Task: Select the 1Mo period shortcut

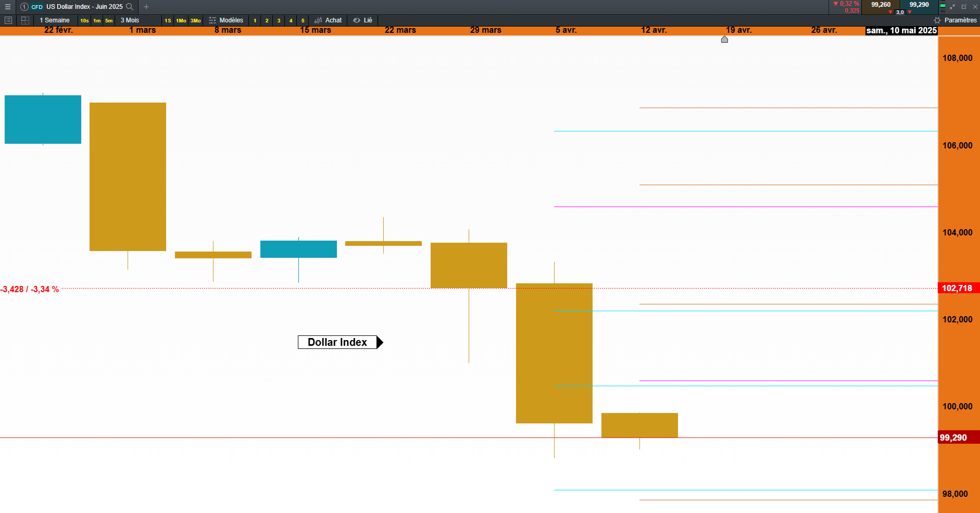Action: click(x=181, y=21)
